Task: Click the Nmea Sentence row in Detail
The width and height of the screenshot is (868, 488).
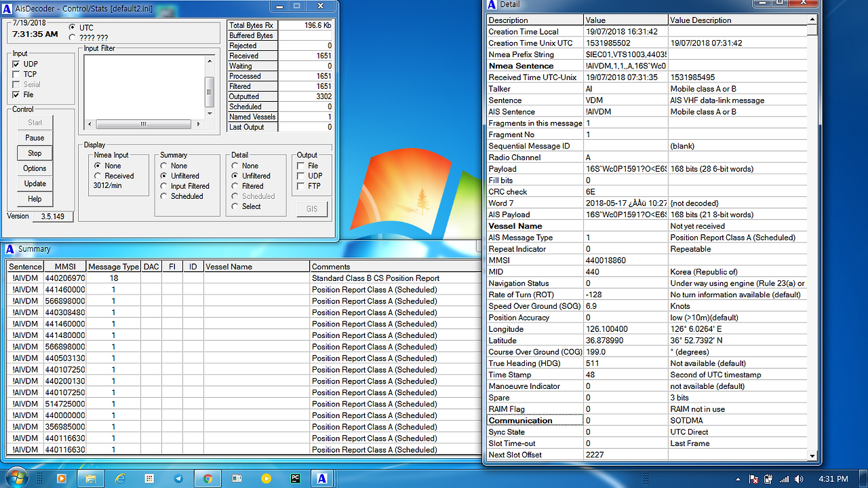Action: point(647,66)
